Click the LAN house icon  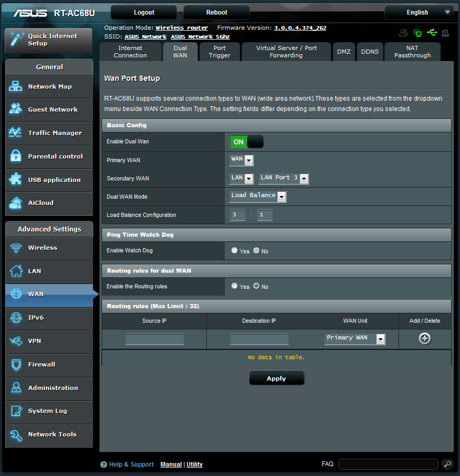pyautogui.click(x=16, y=271)
